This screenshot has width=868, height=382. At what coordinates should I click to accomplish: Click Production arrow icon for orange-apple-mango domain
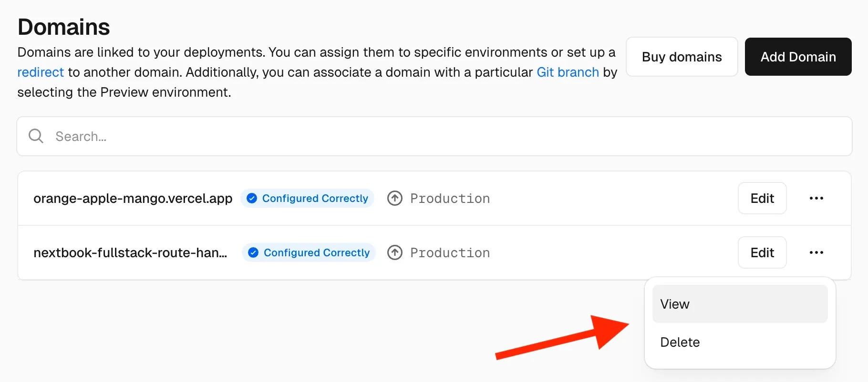tap(394, 198)
